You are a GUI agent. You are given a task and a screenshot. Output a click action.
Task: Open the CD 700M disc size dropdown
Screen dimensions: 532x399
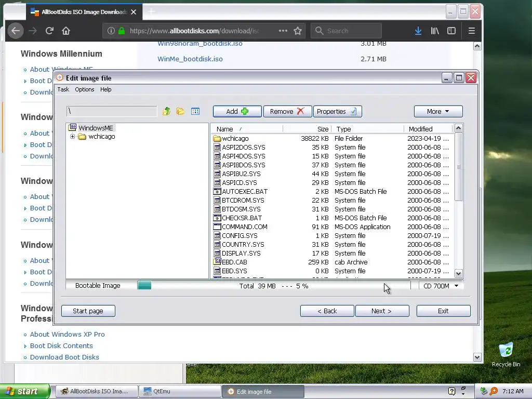[441, 286]
